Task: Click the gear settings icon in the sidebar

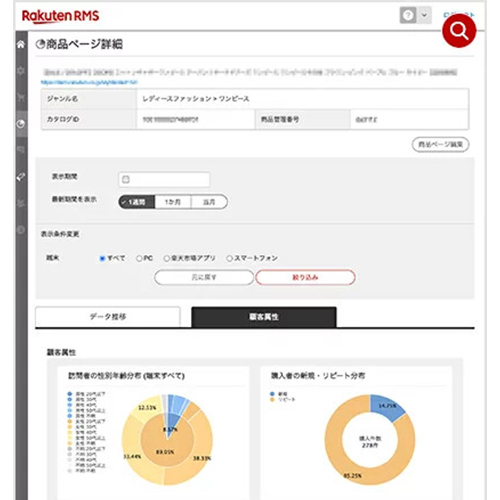Action: coord(21,70)
